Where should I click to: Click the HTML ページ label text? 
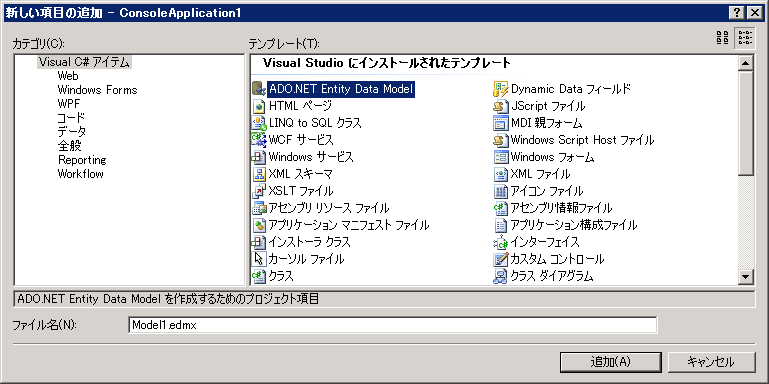[300, 106]
